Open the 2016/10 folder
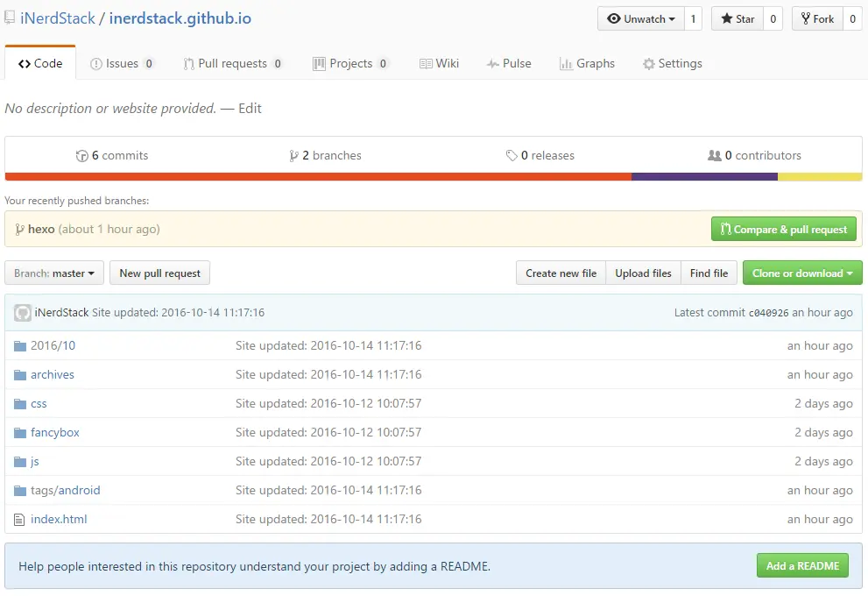The width and height of the screenshot is (868, 596). [x=53, y=345]
